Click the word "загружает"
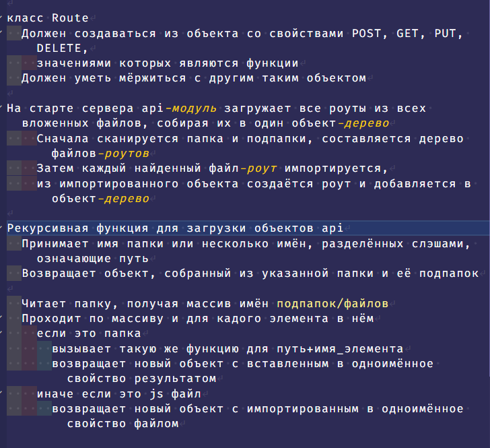The height and width of the screenshot is (448, 490). 258,108
